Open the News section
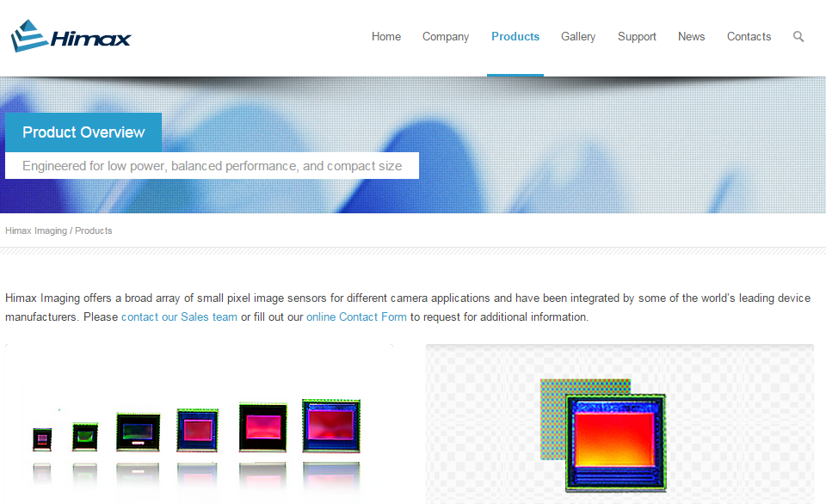The width and height of the screenshot is (826, 504). point(691,36)
